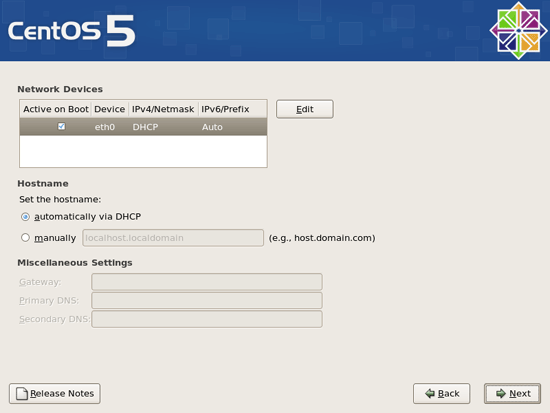
Task: Click the green arrow icon on Next
Action: [x=501, y=393]
